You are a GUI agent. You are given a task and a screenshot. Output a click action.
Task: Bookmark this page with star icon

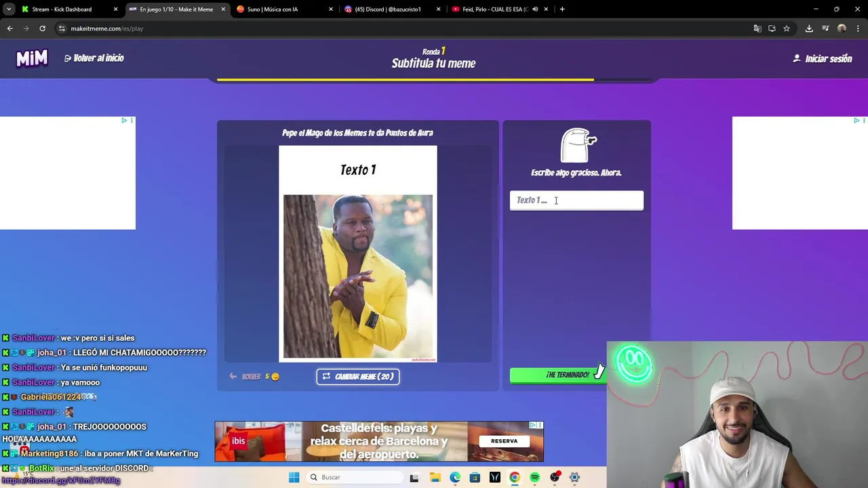click(x=787, y=28)
